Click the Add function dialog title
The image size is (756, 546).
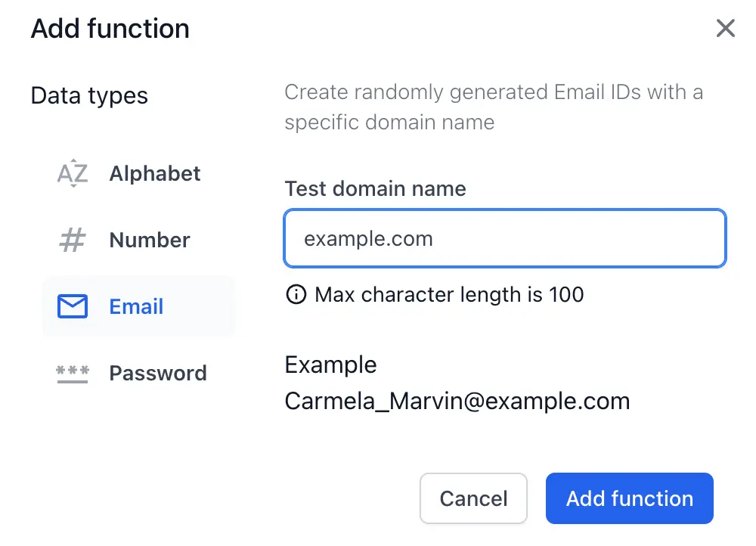pos(110,29)
